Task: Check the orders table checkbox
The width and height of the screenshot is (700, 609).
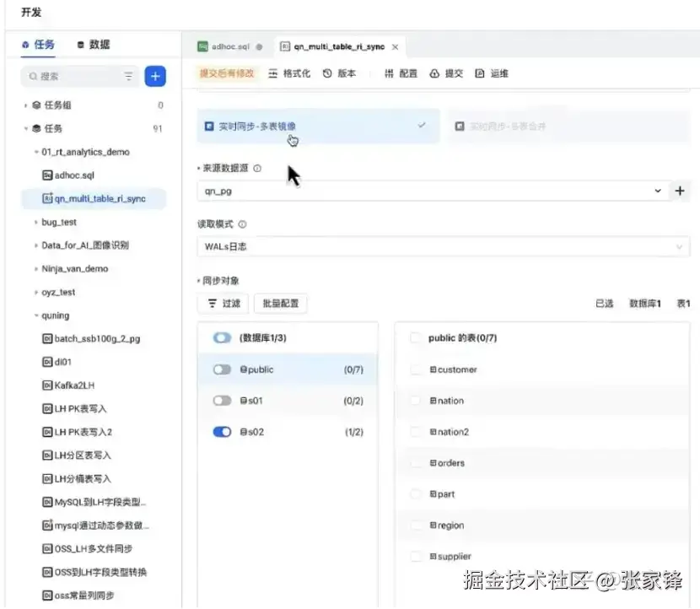Action: 416,463
